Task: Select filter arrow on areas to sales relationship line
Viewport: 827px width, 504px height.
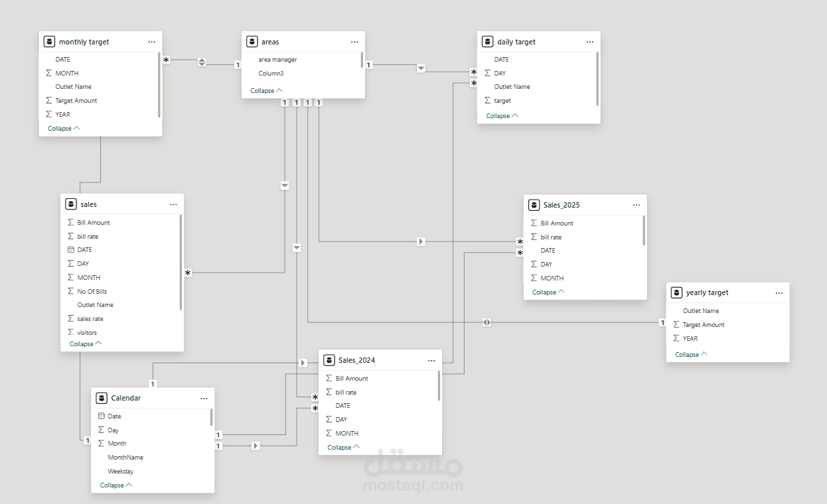Action: [285, 186]
